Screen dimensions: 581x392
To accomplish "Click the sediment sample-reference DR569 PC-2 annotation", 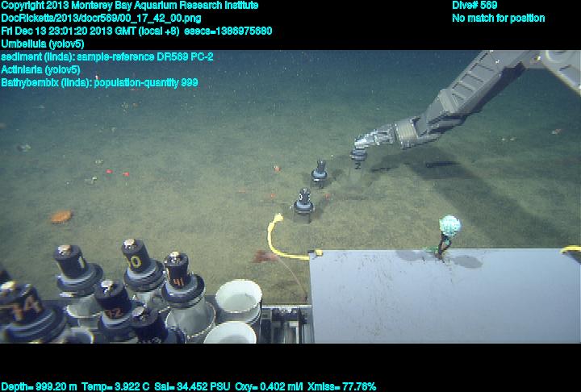I will pos(107,56).
